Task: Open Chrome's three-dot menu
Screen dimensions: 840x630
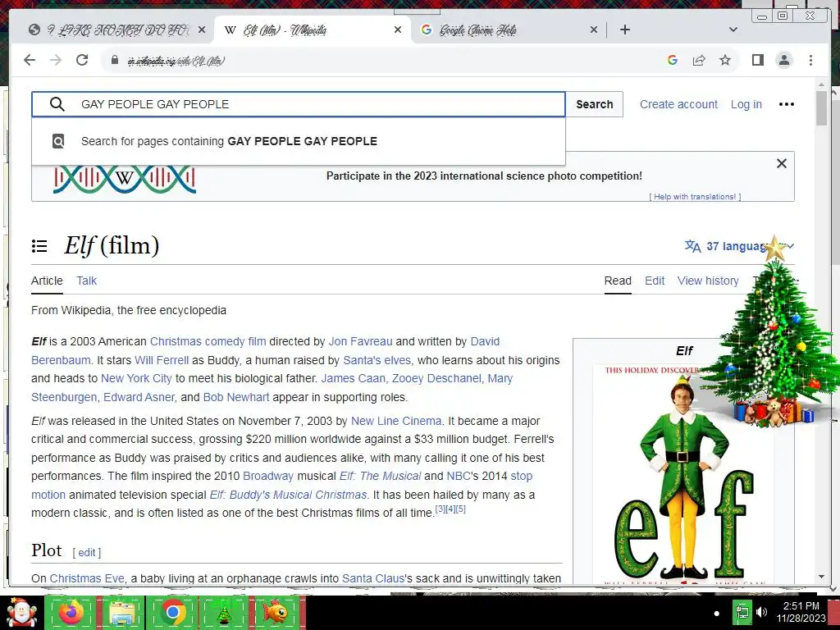Action: point(810,60)
